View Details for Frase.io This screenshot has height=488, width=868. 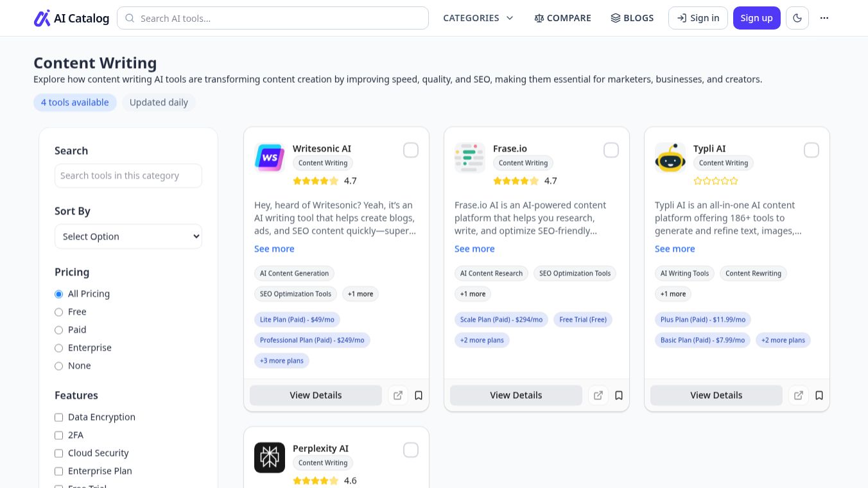[516, 396]
